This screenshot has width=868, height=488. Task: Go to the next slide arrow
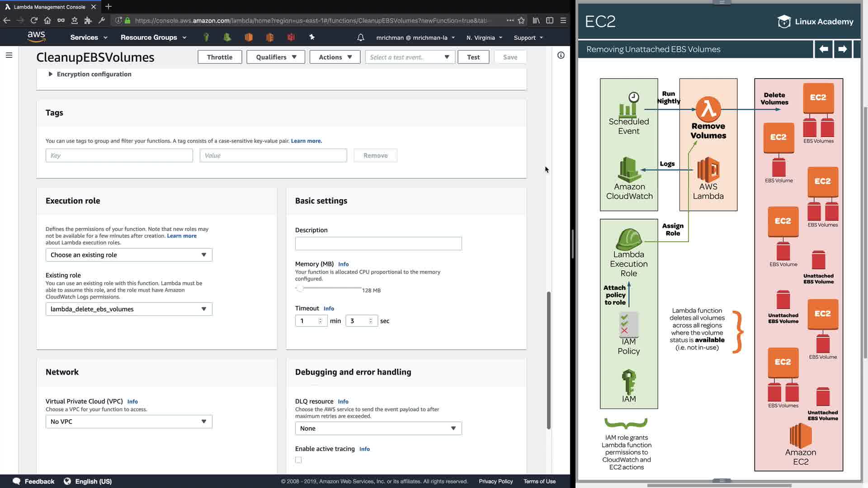pos(842,49)
